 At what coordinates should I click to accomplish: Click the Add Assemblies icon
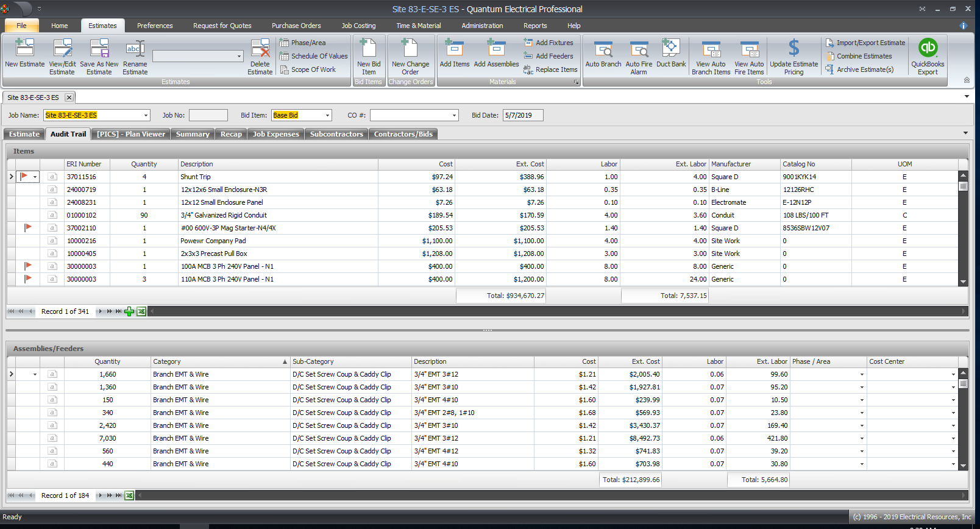(496, 49)
